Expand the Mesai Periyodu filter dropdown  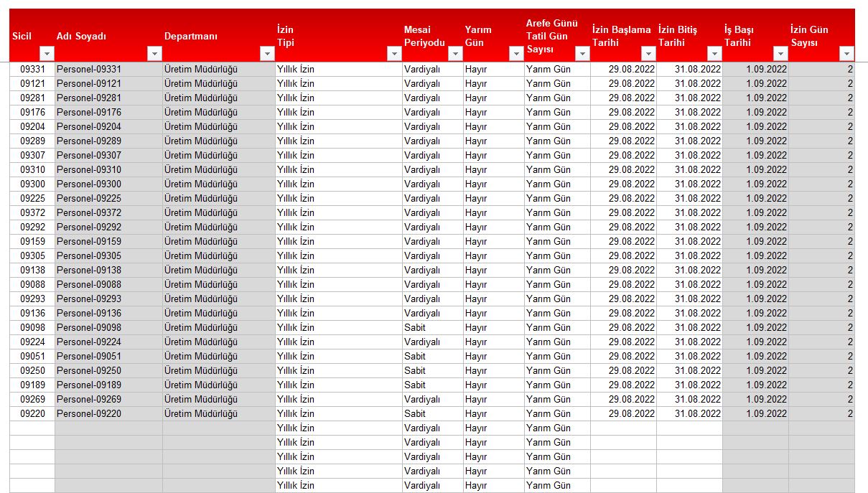[455, 54]
